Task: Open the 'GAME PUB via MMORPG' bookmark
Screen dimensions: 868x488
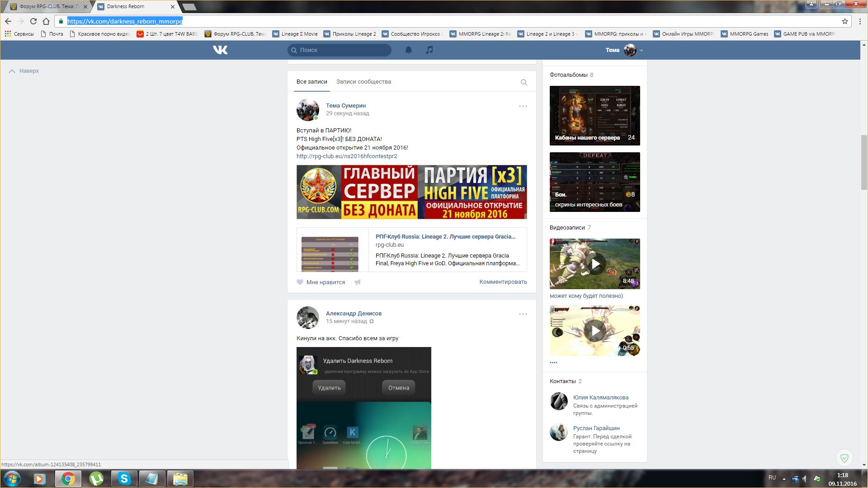Action: point(805,34)
